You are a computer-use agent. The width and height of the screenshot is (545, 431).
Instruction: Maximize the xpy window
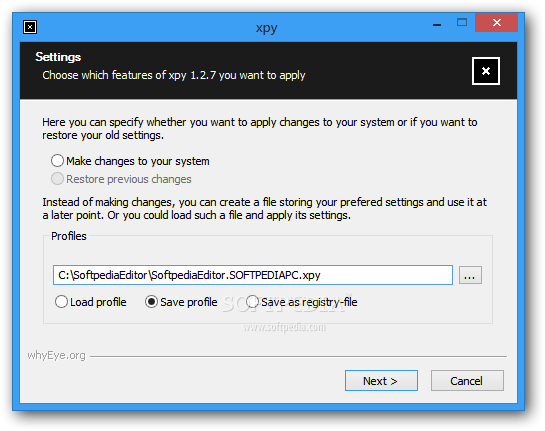tap(462, 23)
